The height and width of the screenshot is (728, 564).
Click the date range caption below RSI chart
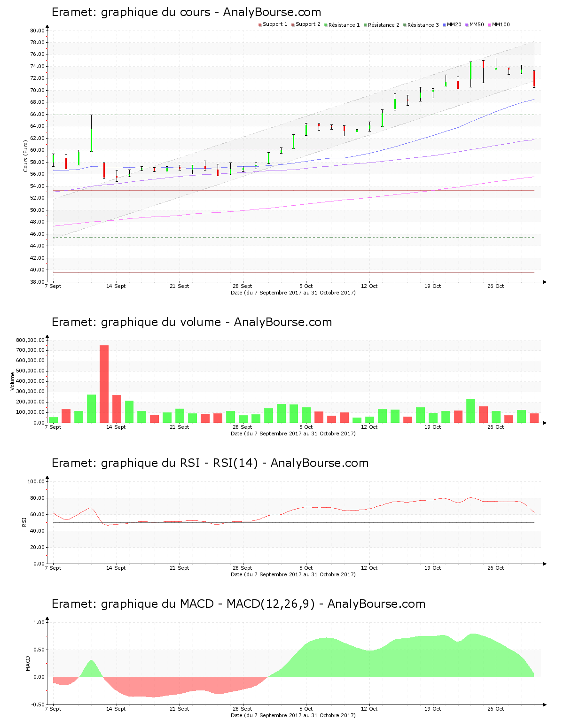[293, 574]
